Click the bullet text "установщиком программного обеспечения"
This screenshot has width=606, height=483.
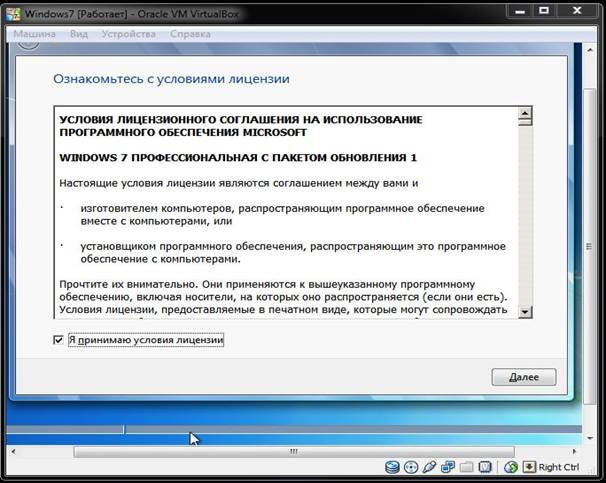point(293,252)
